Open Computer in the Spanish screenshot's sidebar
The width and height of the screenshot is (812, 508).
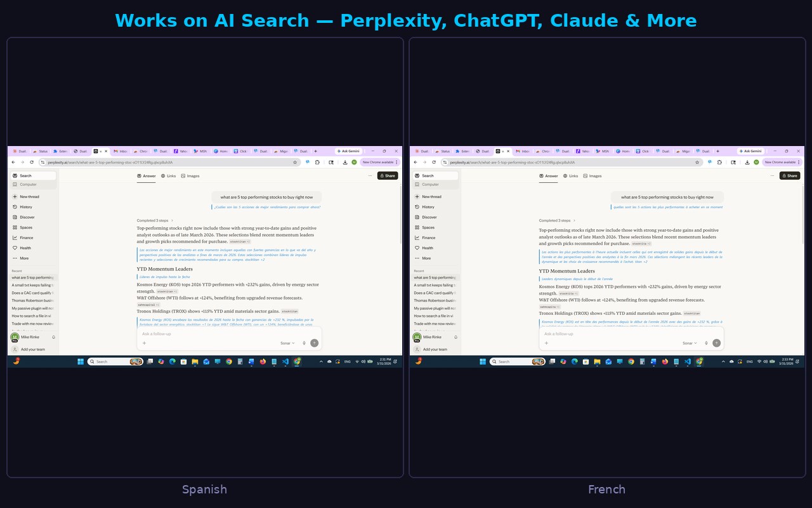point(34,185)
